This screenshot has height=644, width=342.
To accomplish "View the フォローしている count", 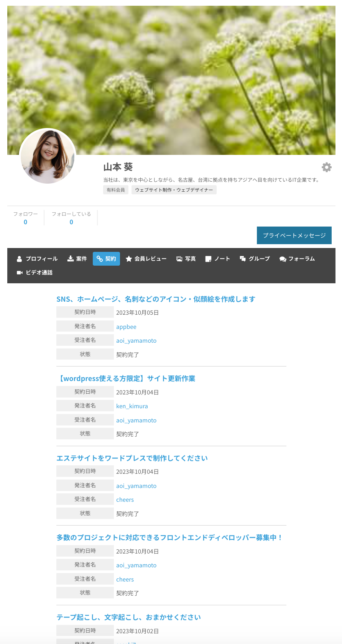I will coord(71,222).
